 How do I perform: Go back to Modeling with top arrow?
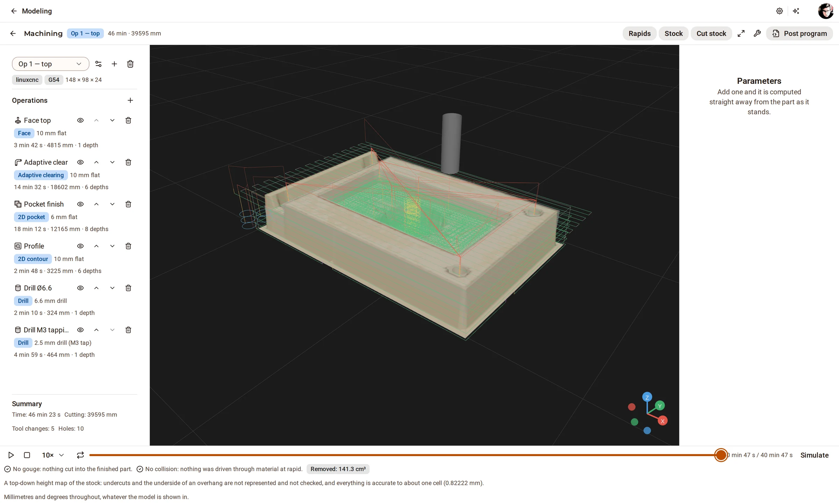(14, 11)
